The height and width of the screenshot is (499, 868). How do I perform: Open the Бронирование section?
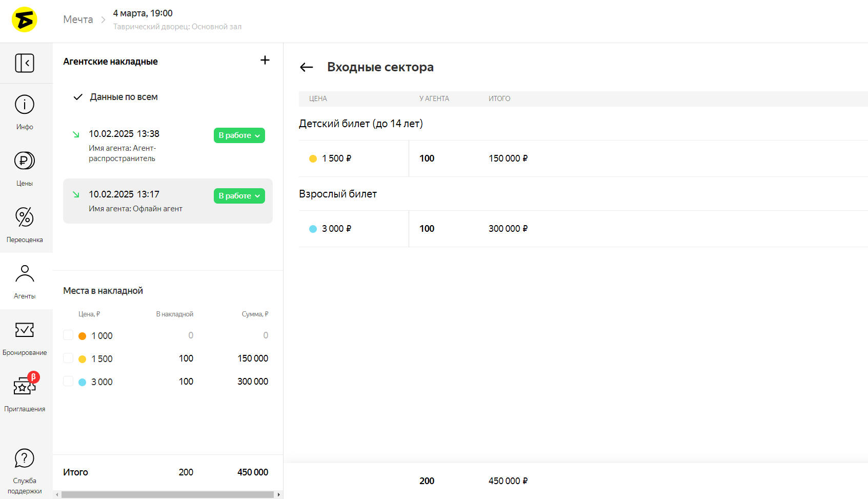point(25,337)
